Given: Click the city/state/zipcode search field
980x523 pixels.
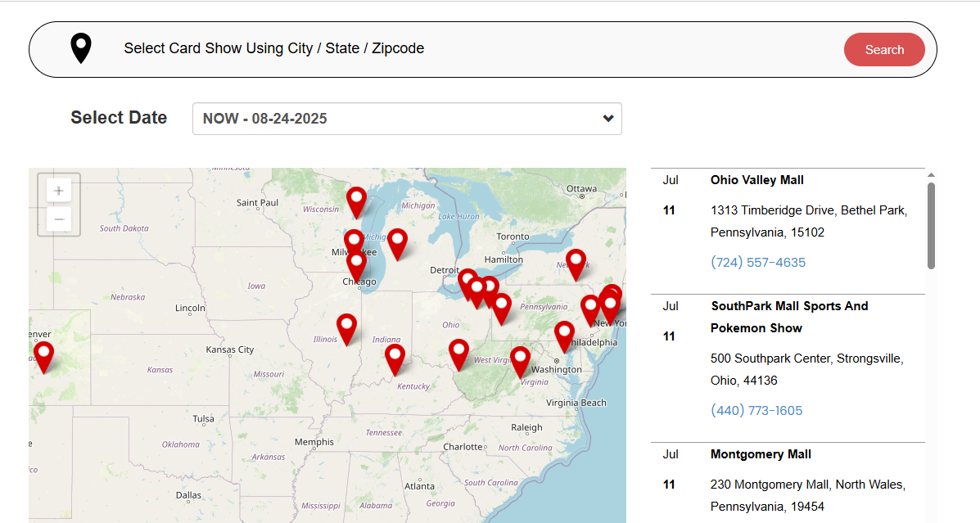Looking at the screenshot, I should (475, 49).
